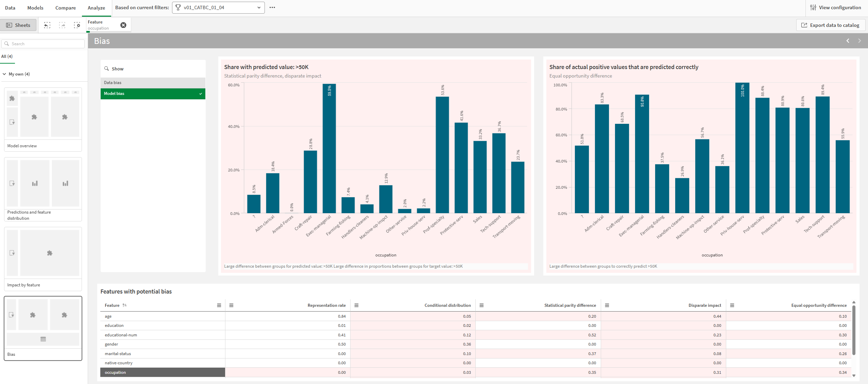Switch to the Models tab

pos(35,7)
